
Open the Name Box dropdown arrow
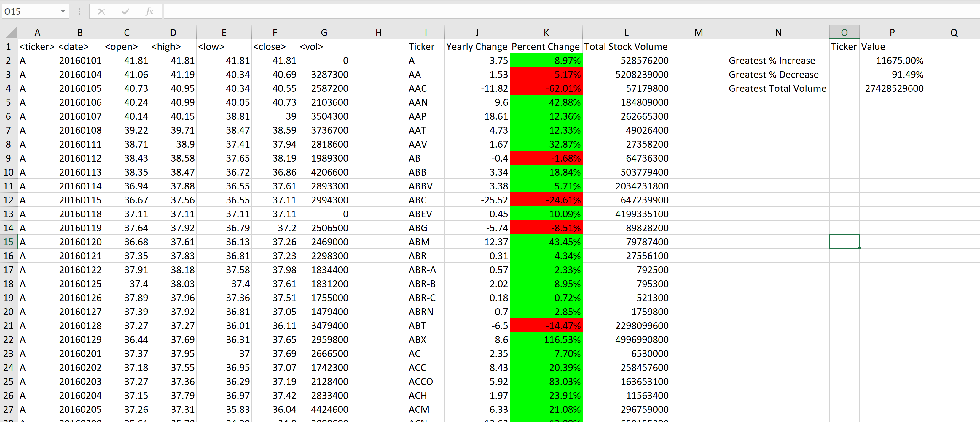pos(63,11)
